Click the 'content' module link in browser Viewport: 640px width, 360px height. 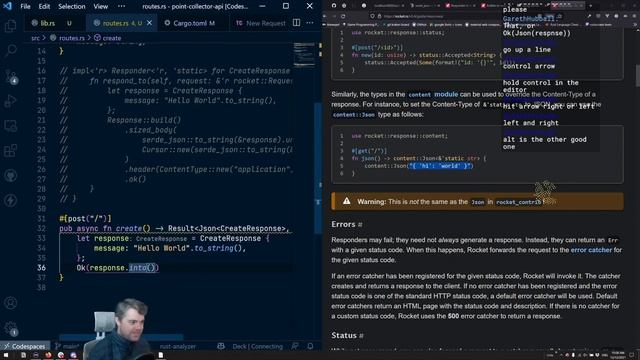433,94
